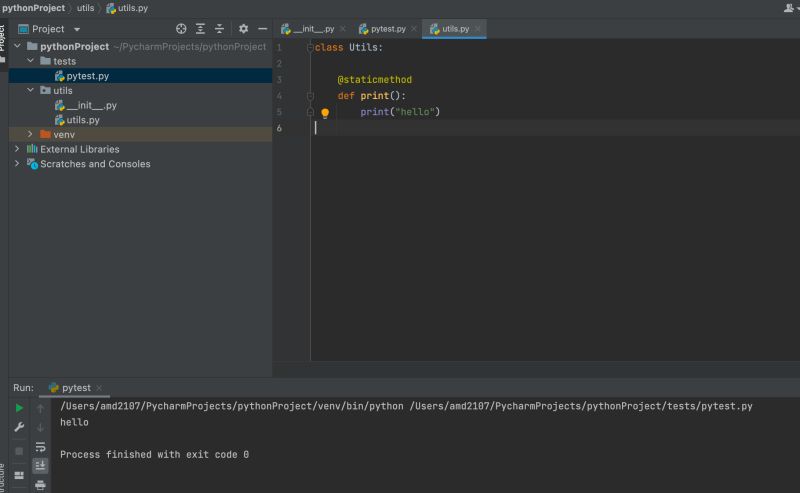Image resolution: width=800 pixels, height=493 pixels.
Task: Fold the def print method block
Action: tap(310, 95)
